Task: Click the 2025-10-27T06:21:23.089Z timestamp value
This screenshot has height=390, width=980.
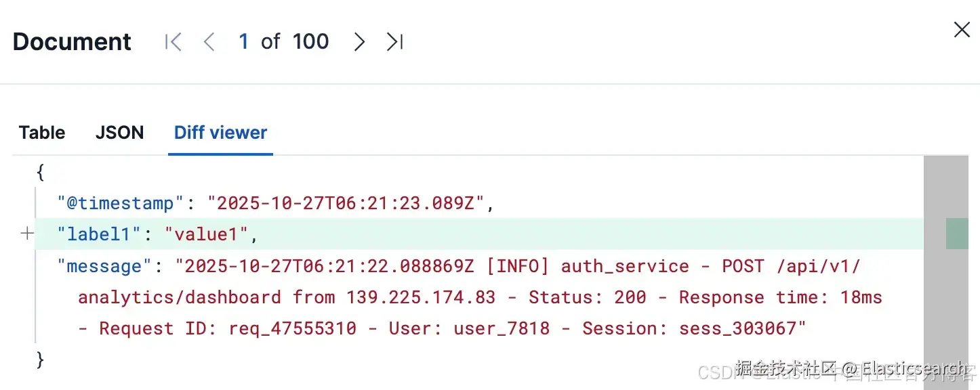Action: tap(346, 203)
